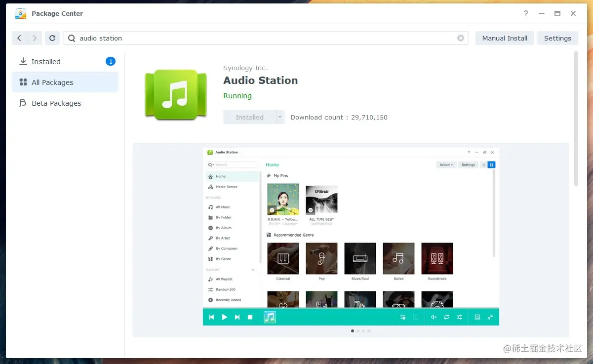The height and width of the screenshot is (364, 593).
Task: Enable shuffle playback mode
Action: coord(459,317)
